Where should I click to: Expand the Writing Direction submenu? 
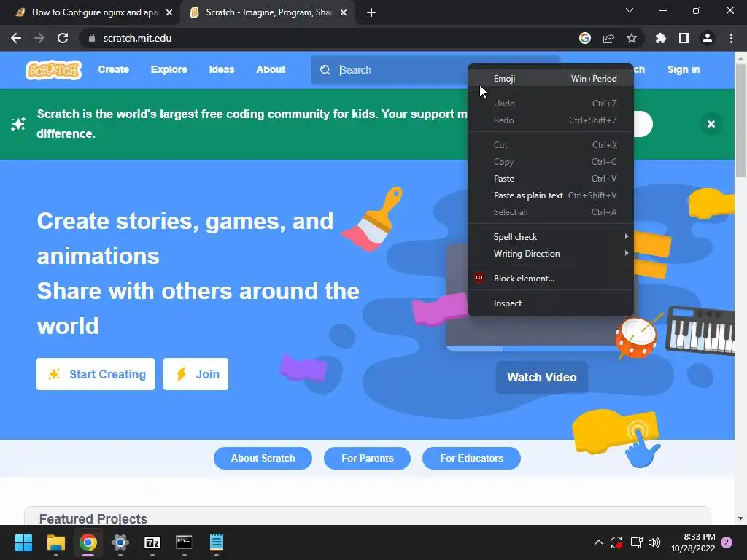[551, 253]
